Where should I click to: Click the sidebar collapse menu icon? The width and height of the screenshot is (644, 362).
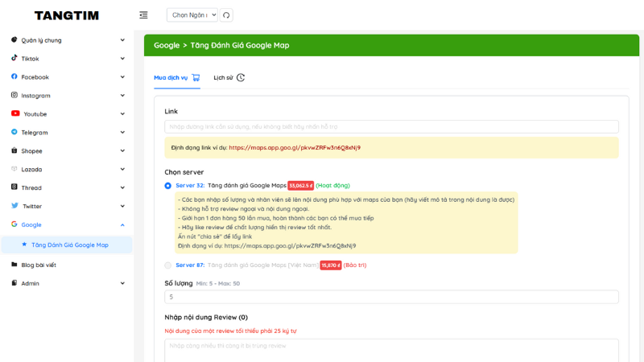(143, 15)
